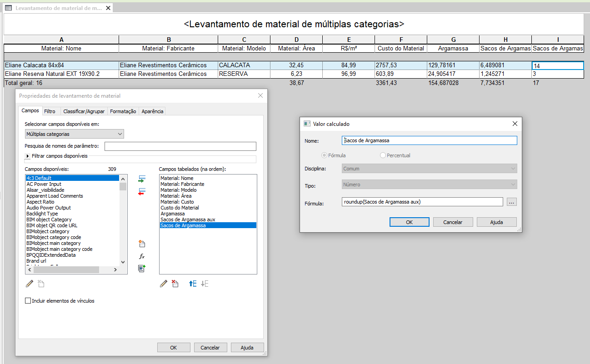Open the fx calculated value creator icon

pyautogui.click(x=142, y=256)
